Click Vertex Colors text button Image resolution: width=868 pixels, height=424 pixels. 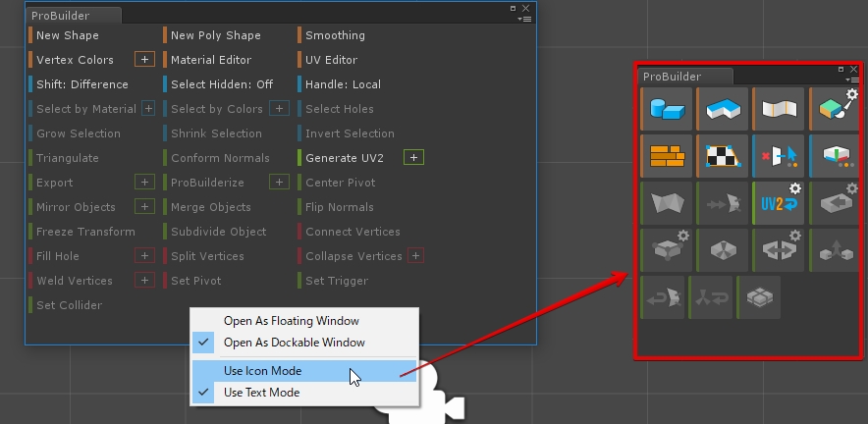pos(75,60)
